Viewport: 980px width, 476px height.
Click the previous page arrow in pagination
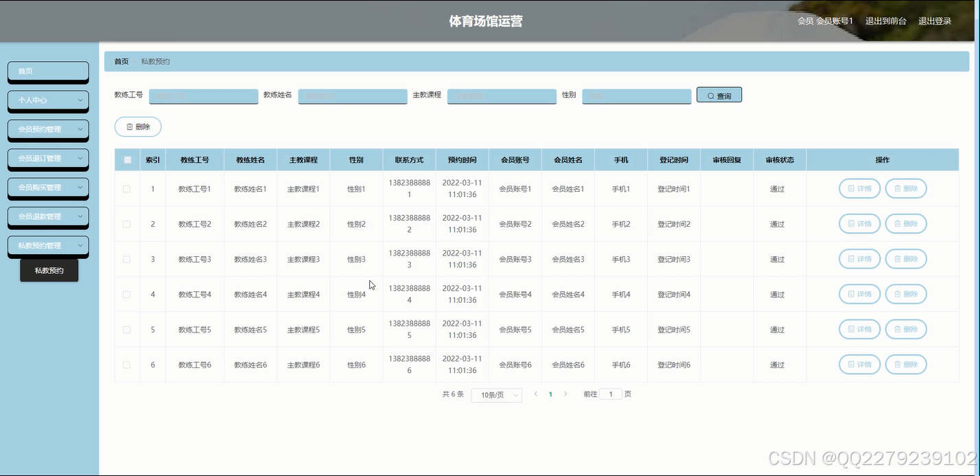pyautogui.click(x=535, y=394)
